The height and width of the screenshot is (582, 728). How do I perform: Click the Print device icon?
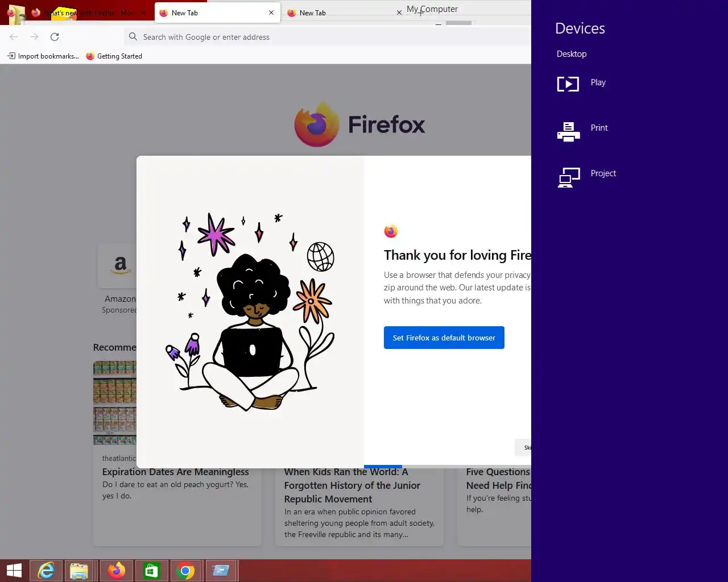pos(568,132)
